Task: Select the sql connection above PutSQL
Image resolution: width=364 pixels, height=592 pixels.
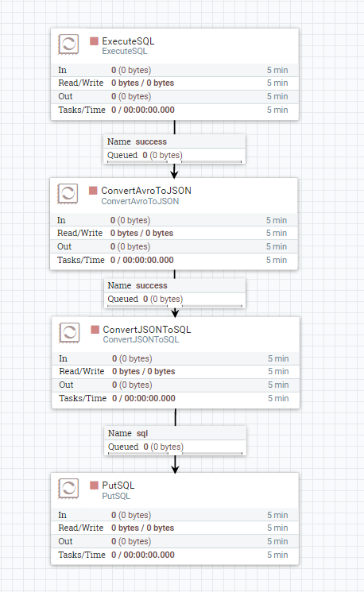Action: click(x=175, y=440)
